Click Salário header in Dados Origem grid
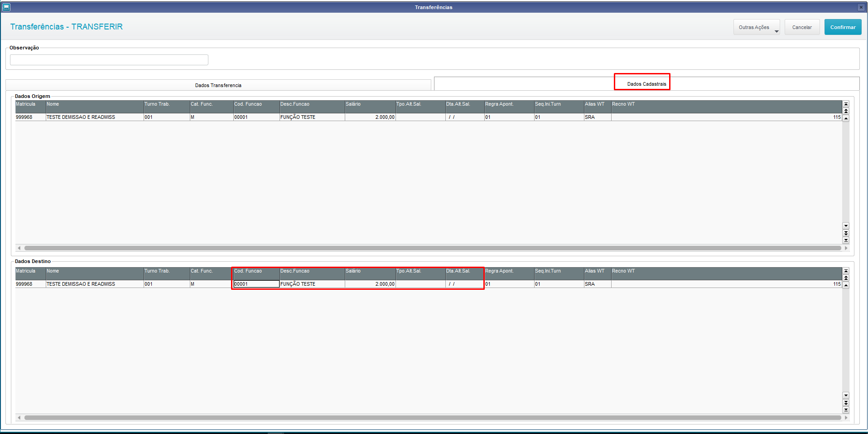This screenshot has height=434, width=868. pos(370,107)
